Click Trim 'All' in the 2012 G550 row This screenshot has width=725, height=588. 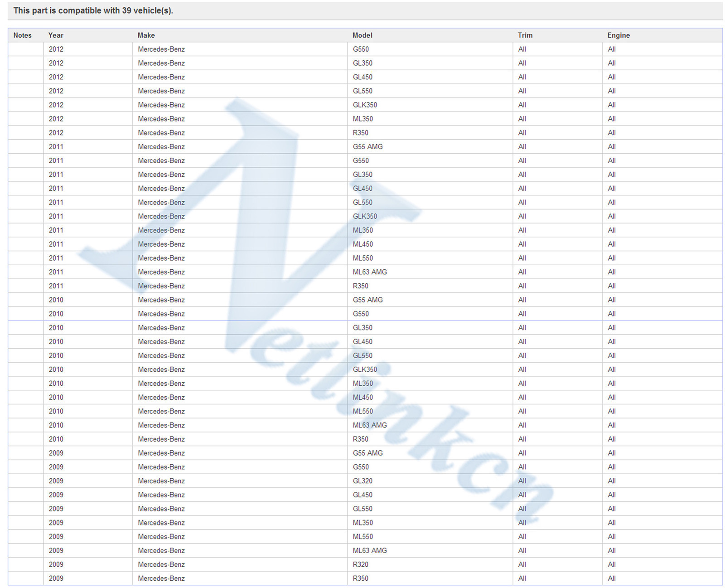[x=522, y=49]
